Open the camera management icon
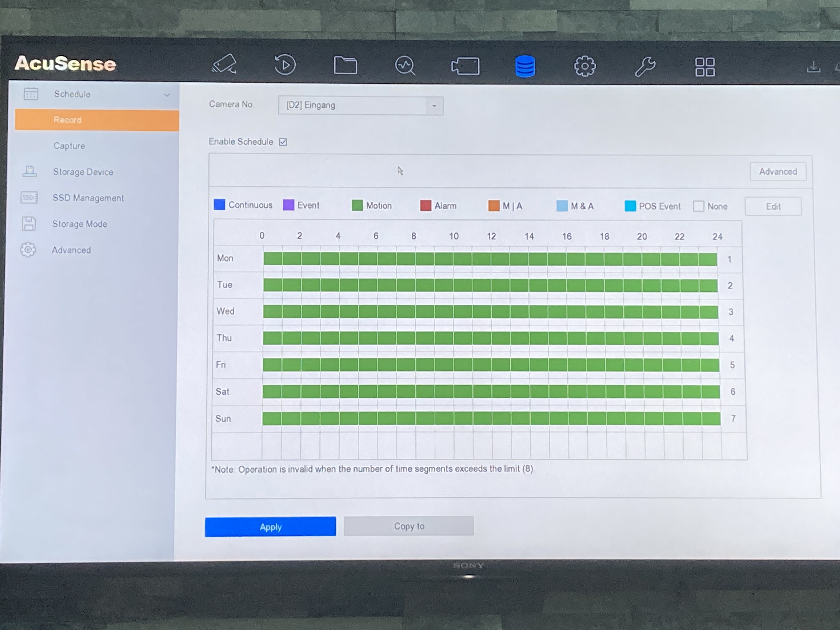 tap(465, 66)
